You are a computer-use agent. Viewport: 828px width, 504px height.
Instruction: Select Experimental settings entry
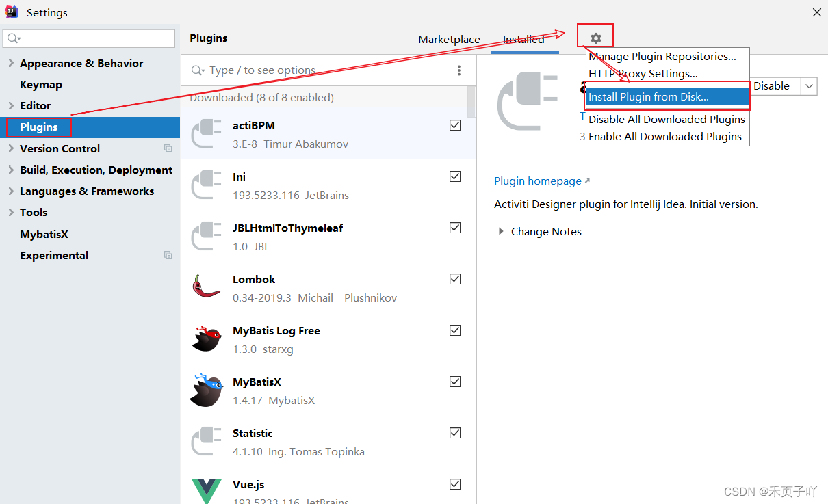[54, 255]
